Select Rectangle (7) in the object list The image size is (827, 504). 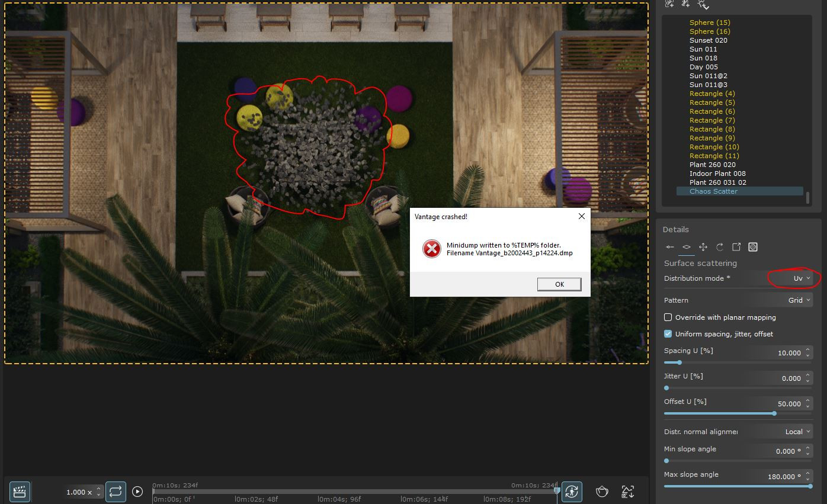point(712,120)
